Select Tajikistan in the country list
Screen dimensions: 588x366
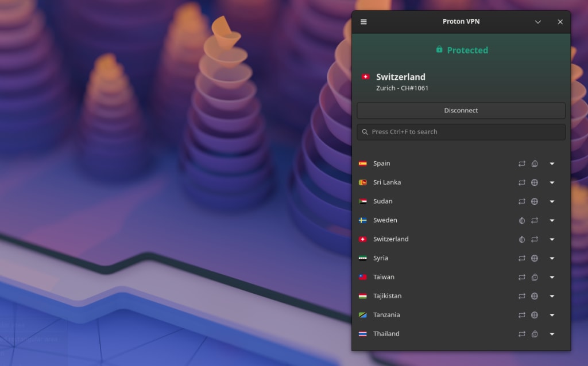(387, 296)
